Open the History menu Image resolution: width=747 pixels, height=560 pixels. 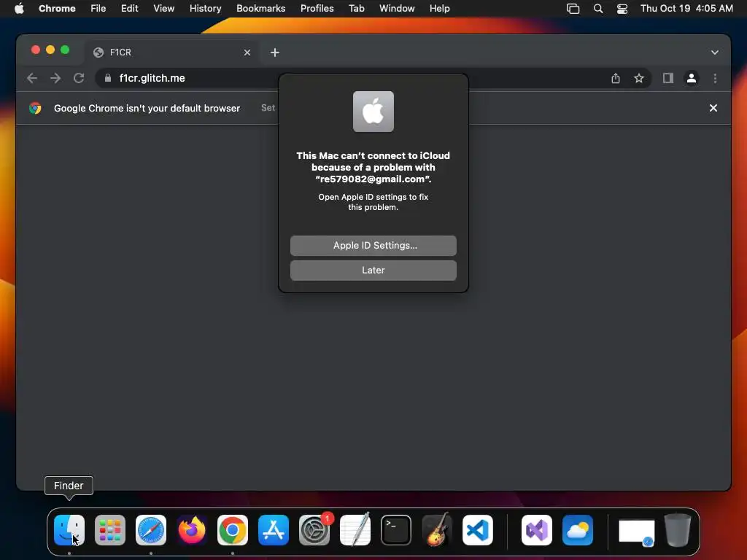tap(205, 9)
